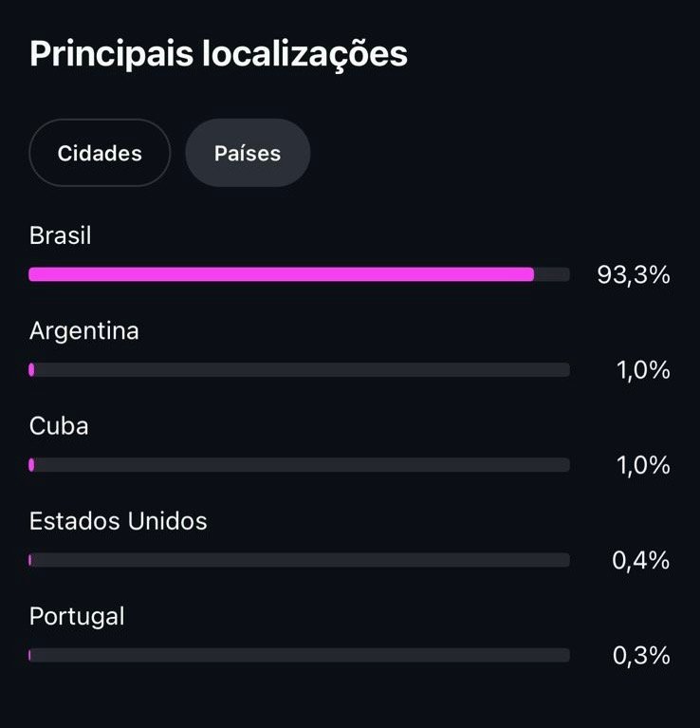Click the Estados Unidos progress bar
This screenshot has width=700, height=728.
pos(300,560)
